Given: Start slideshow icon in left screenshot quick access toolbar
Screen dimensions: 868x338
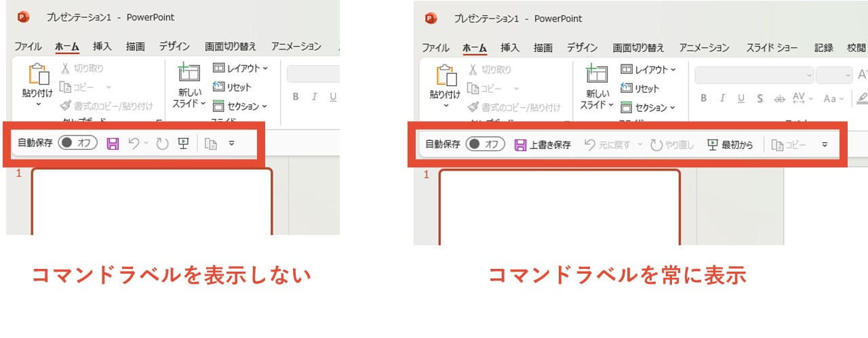Looking at the screenshot, I should [183, 143].
